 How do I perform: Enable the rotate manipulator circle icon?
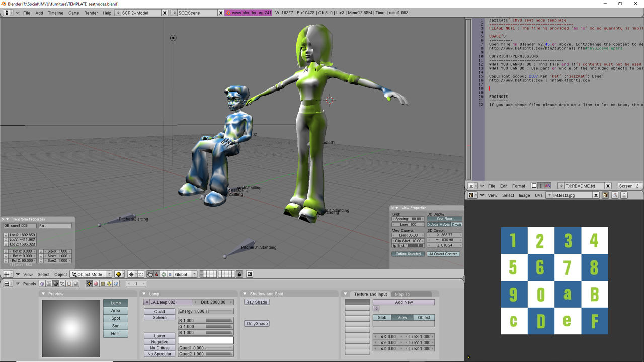[164, 274]
